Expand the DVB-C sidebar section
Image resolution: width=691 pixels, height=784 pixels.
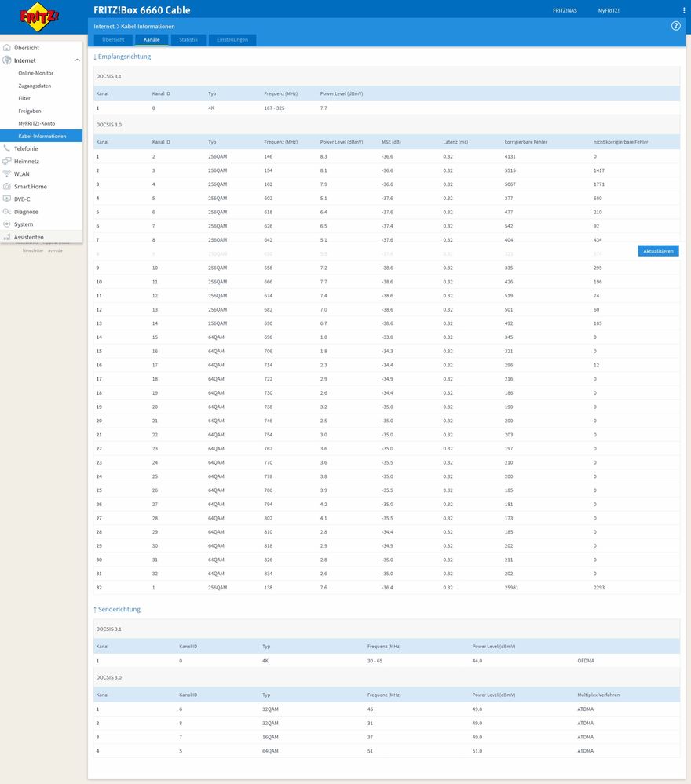click(x=22, y=199)
